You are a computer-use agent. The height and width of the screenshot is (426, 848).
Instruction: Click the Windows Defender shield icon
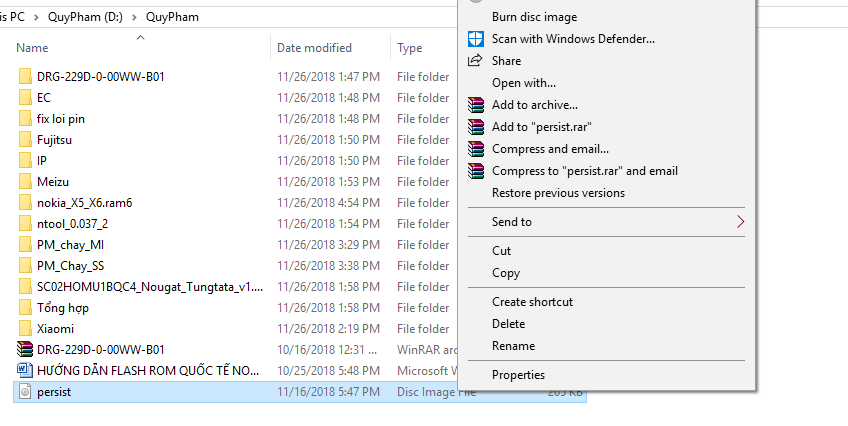tap(475, 39)
